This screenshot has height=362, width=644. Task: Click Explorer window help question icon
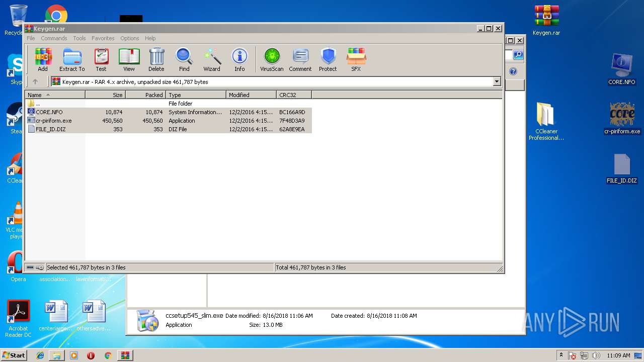click(513, 71)
